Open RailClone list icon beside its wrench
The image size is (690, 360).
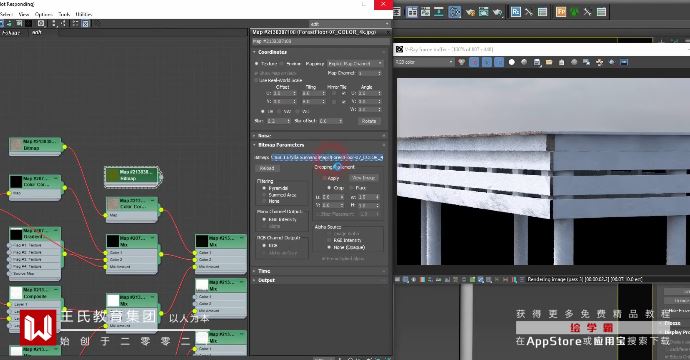[x=542, y=12]
